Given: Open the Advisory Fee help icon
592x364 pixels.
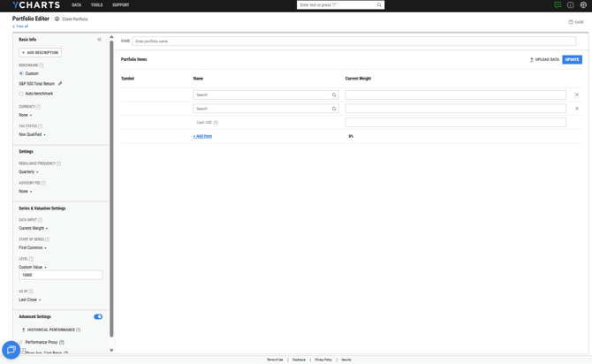Looking at the screenshot, I should pos(43,183).
